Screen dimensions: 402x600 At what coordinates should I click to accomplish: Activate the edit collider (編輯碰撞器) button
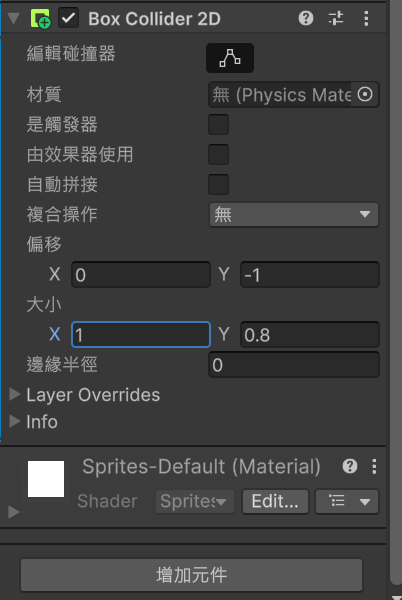230,58
